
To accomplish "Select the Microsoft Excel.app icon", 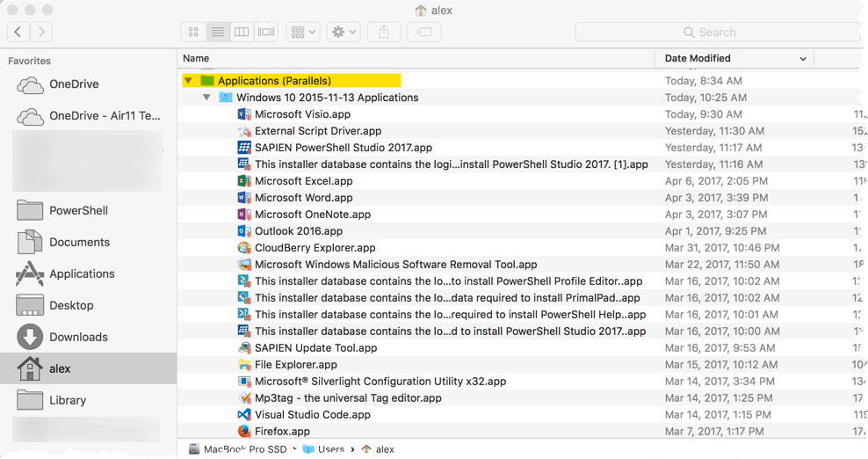I will tap(243, 181).
